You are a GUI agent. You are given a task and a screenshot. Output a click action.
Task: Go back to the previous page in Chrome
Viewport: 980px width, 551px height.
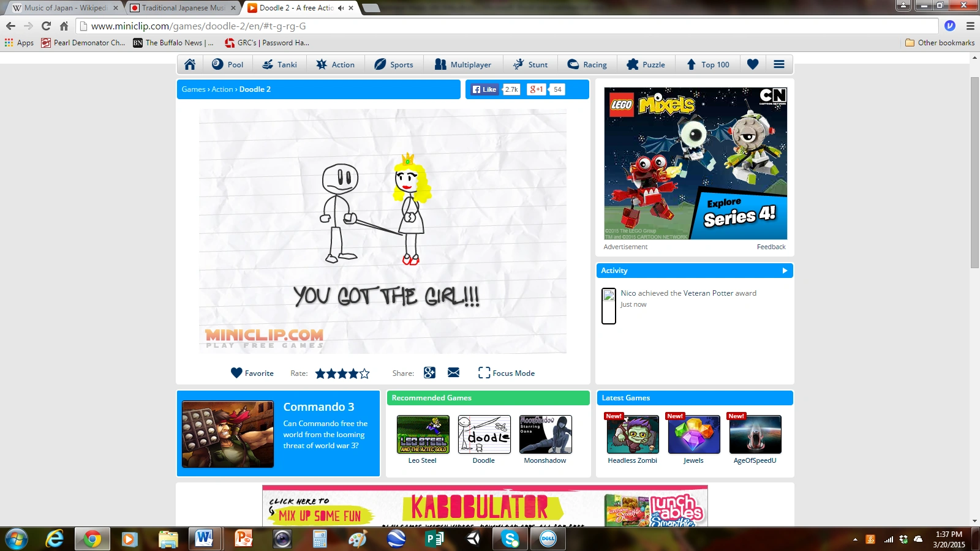10,26
